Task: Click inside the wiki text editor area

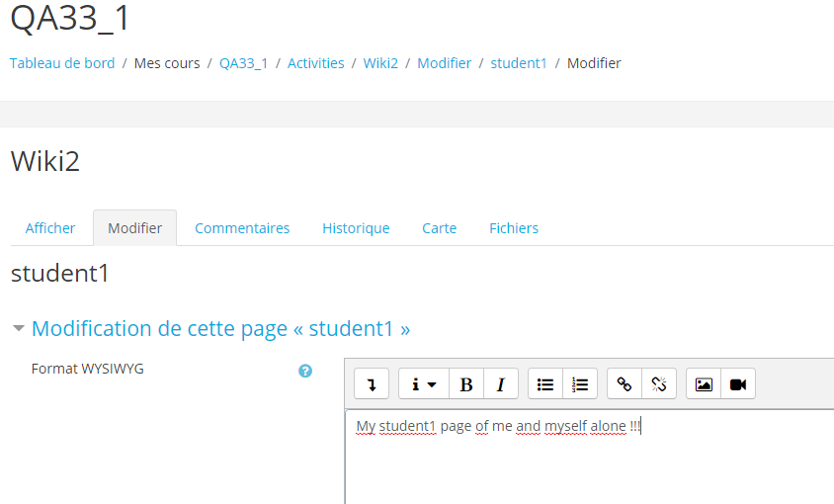Action: pyautogui.click(x=589, y=458)
